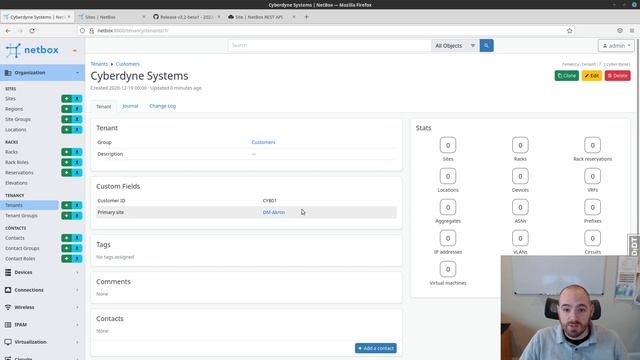Open the DM-Akron primary site link
Image resolution: width=640 pixels, height=360 pixels.
274,213
